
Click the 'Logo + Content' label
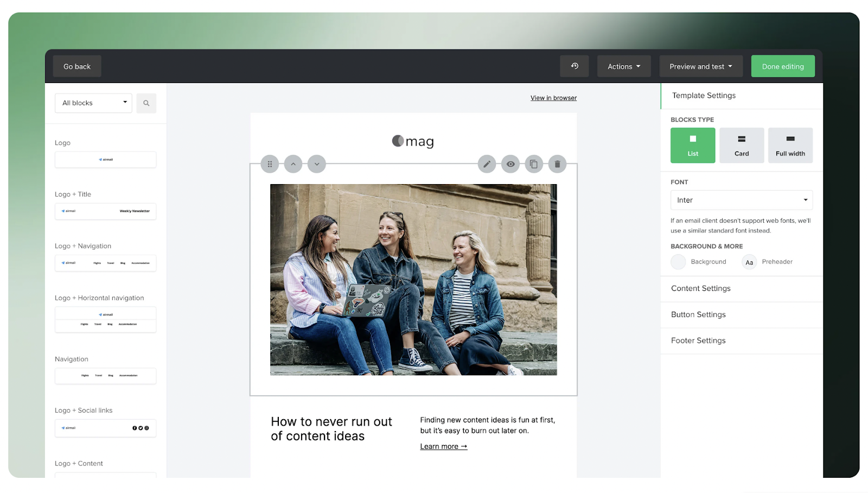coord(79,464)
